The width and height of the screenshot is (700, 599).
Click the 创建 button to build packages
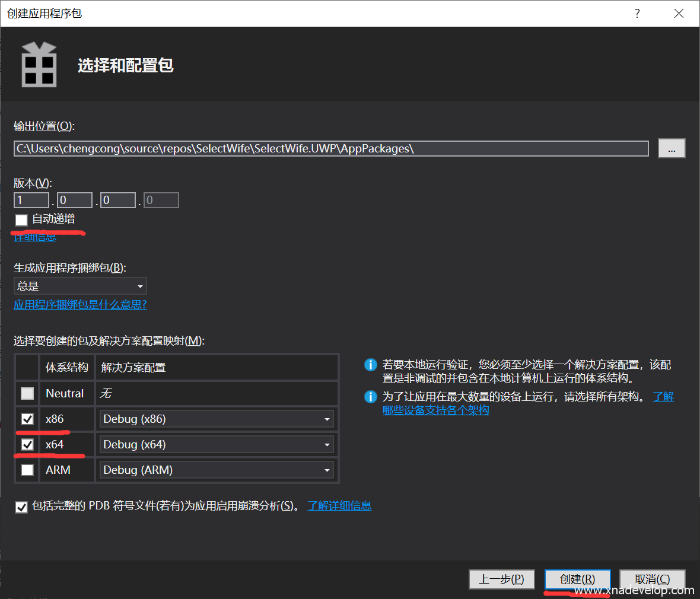(577, 579)
